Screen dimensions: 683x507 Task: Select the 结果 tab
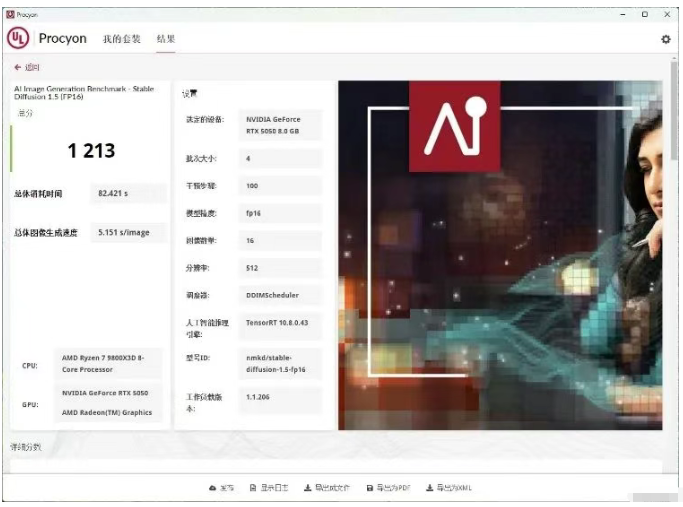(x=166, y=39)
